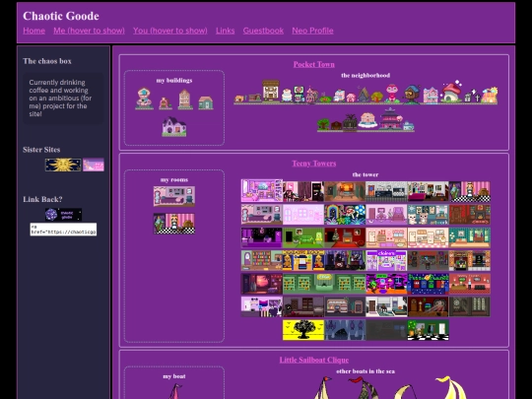Click the red mushroom house in the neighborhood
Screen dimensions: 532x399
coord(450,92)
